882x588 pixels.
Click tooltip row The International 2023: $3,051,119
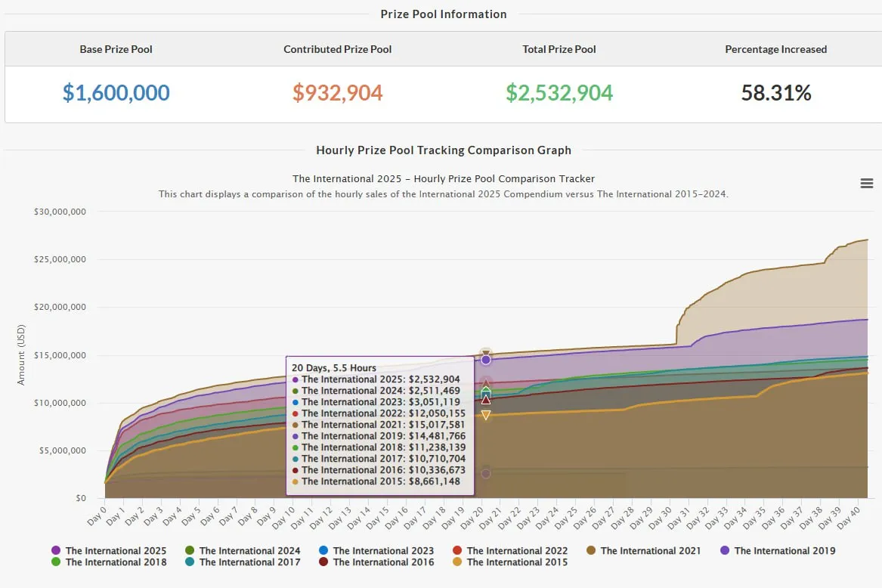point(376,402)
